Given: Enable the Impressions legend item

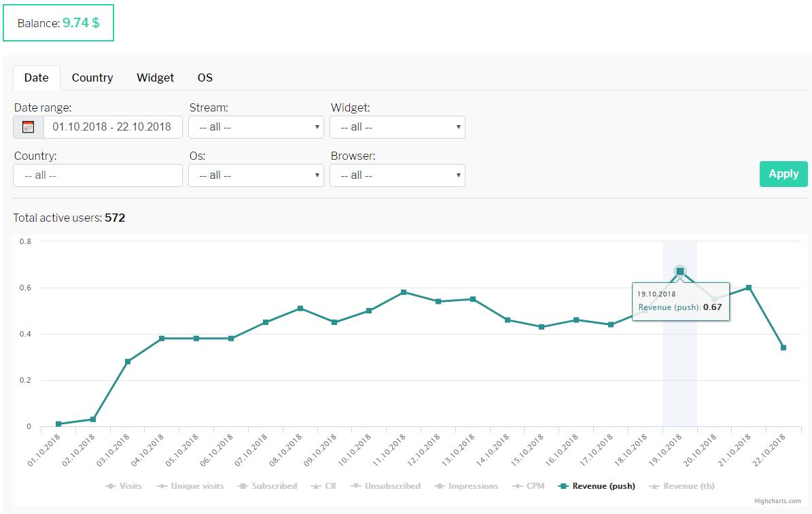Looking at the screenshot, I should (465, 486).
